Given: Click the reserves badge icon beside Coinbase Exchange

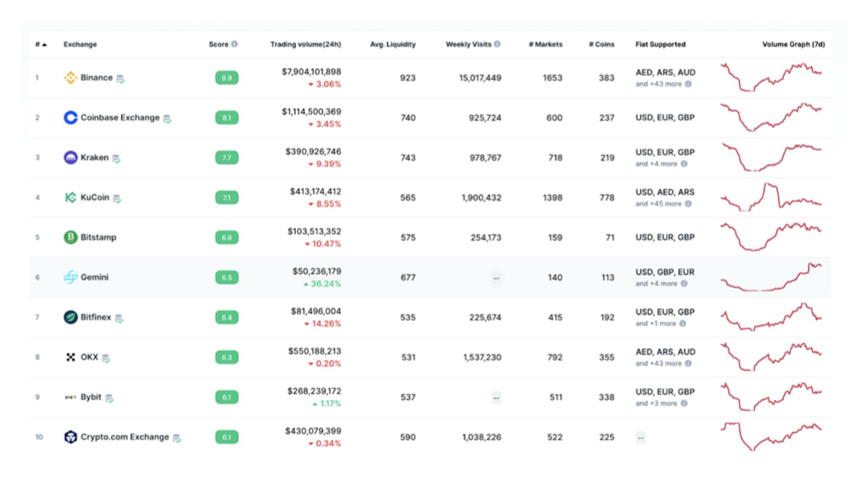Looking at the screenshot, I should coord(167,119).
